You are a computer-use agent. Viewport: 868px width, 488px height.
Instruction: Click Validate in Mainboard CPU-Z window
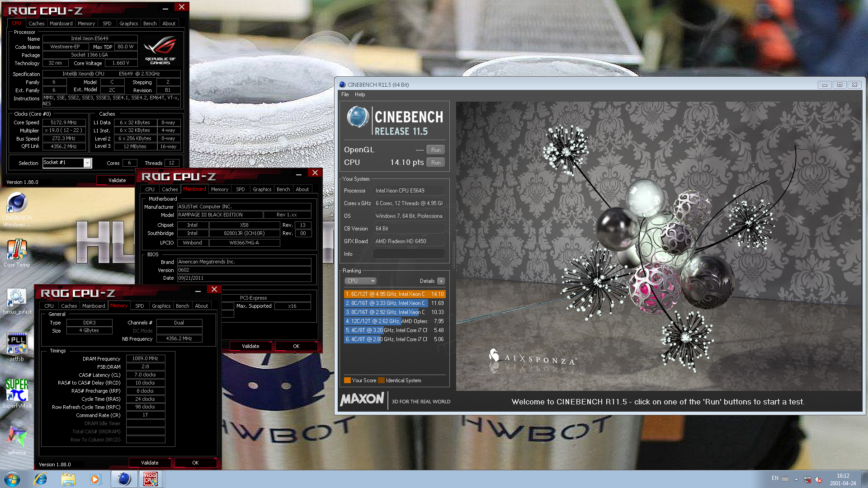[250, 346]
